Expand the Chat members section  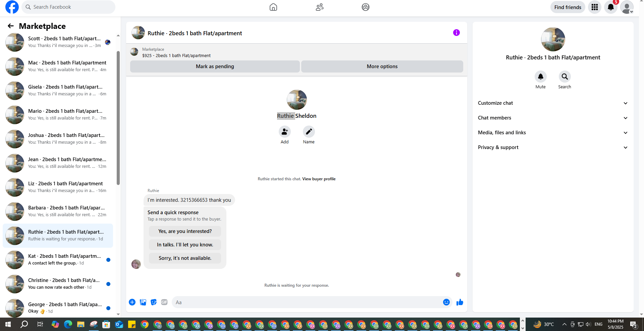pos(553,118)
